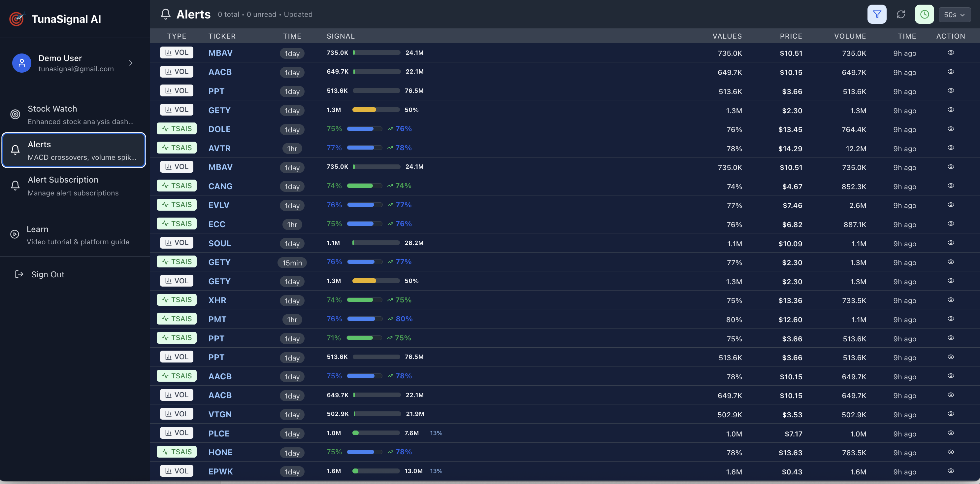The image size is (980, 484).
Task: Open the refresh timer clock icon
Action: click(x=925, y=14)
